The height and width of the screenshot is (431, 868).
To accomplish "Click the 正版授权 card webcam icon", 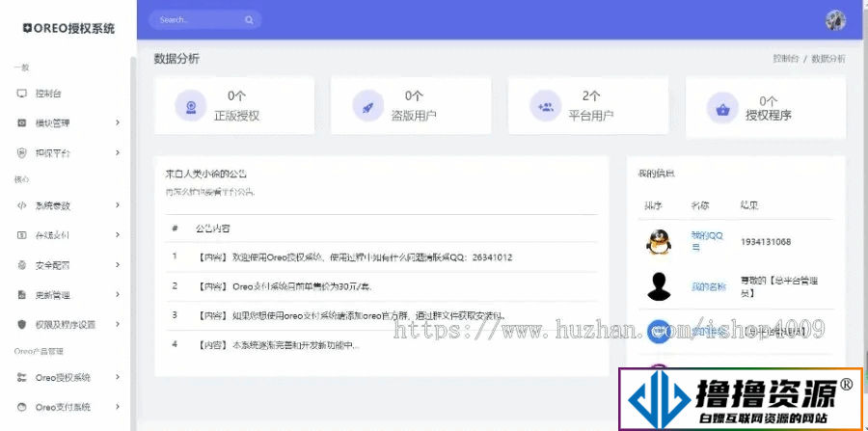I will tap(190, 105).
